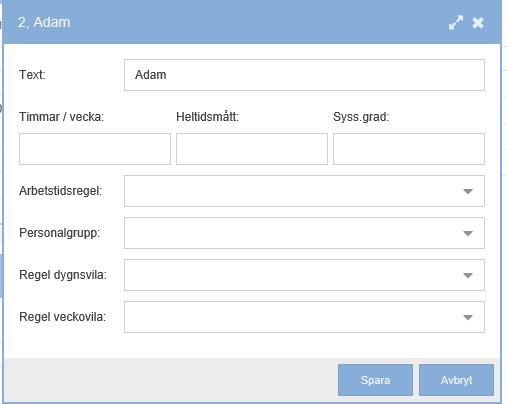Viewport: 507px width, 404px height.
Task: Click the "Arbetstidsregel:" label
Action: [60, 191]
